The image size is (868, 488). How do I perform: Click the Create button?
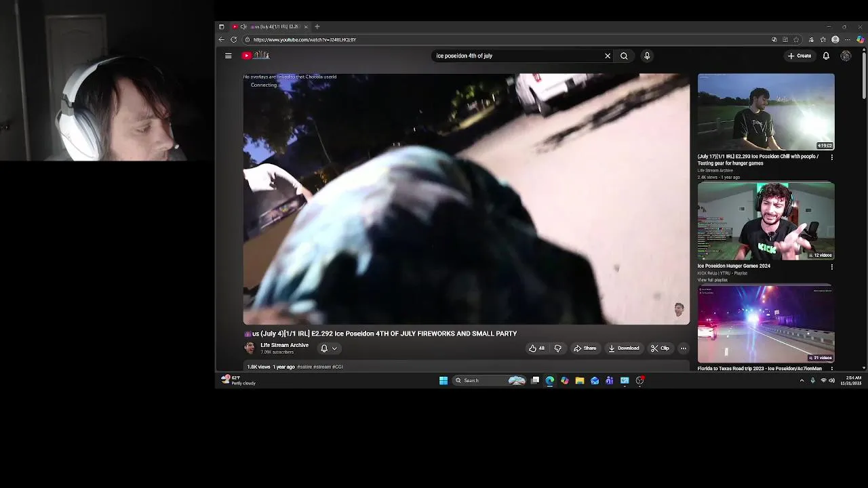[x=800, y=56]
